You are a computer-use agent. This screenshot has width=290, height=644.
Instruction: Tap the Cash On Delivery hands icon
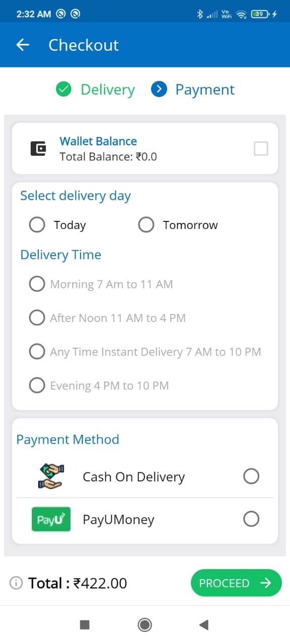50,476
